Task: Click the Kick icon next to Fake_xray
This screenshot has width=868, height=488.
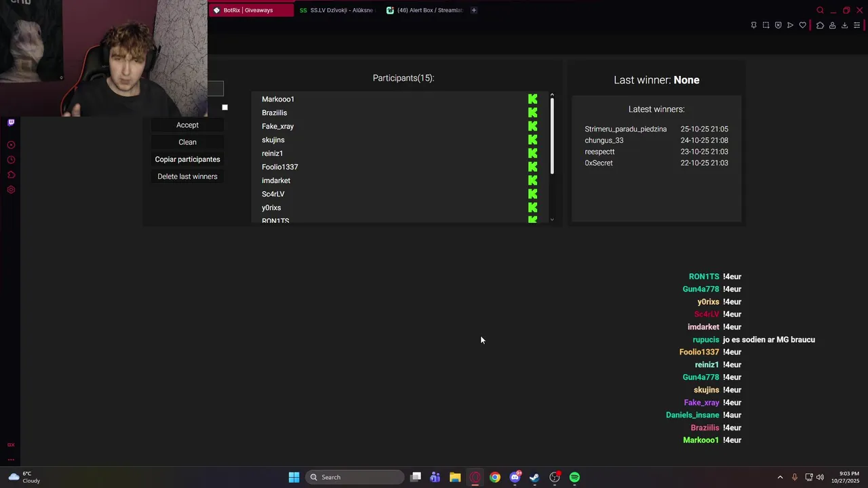Action: pos(533,126)
